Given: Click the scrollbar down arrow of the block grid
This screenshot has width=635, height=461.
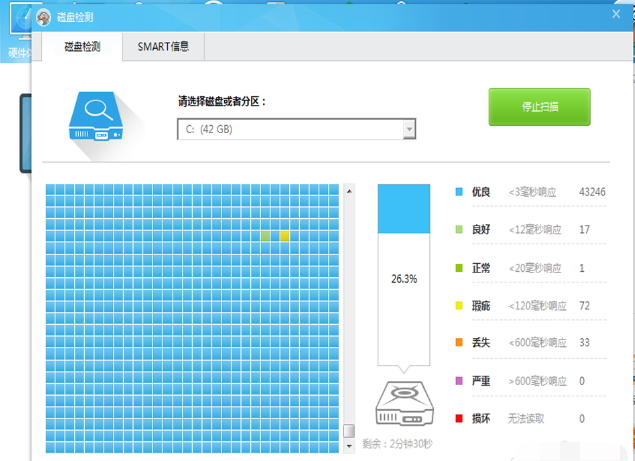Looking at the screenshot, I should point(349,445).
